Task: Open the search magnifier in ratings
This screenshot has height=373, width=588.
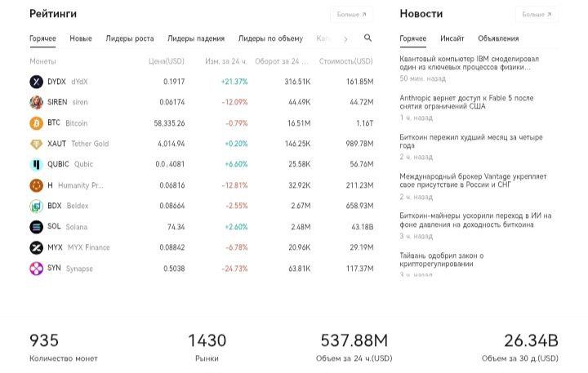Action: pyautogui.click(x=367, y=38)
